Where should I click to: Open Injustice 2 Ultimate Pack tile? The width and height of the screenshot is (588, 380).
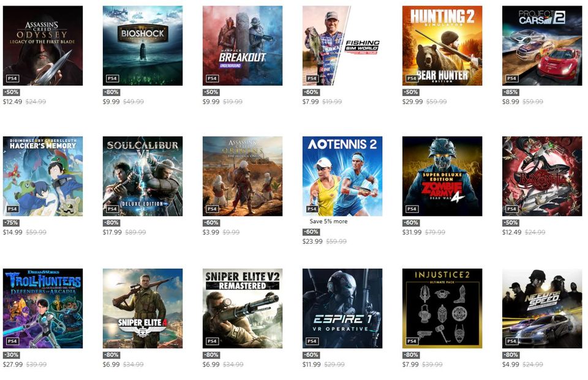coord(442,308)
